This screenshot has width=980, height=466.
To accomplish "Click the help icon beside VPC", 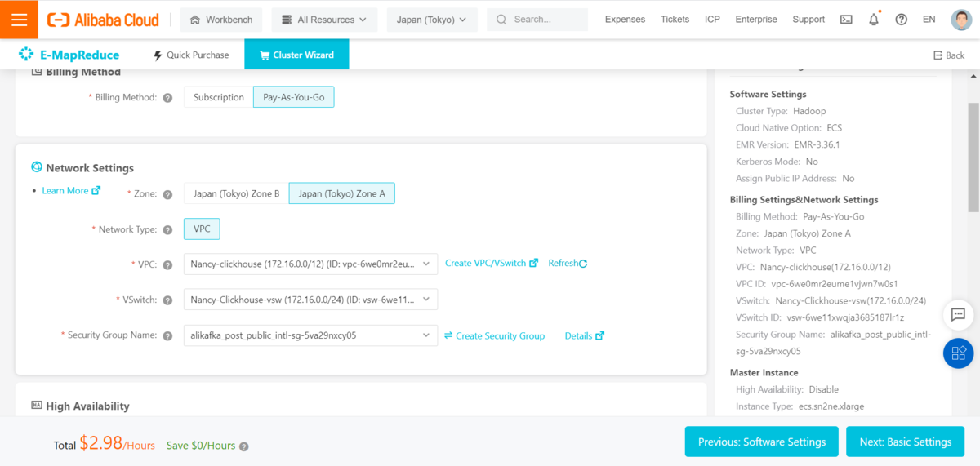I will [167, 264].
